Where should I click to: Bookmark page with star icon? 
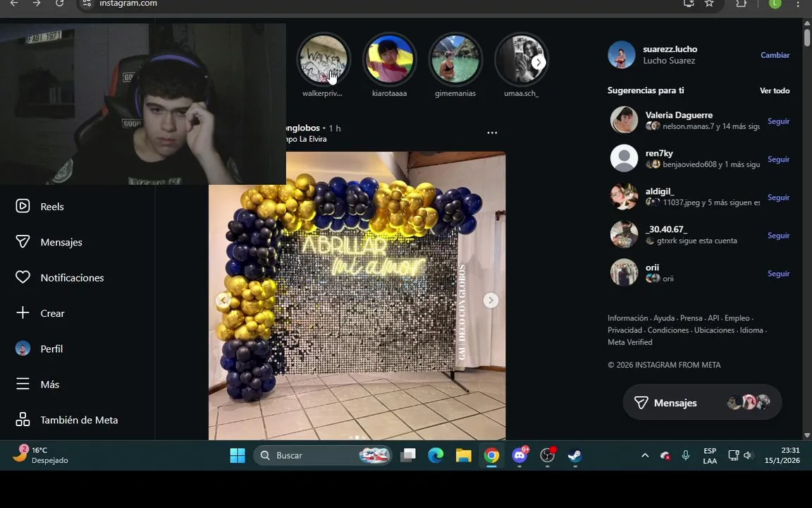pos(710,3)
